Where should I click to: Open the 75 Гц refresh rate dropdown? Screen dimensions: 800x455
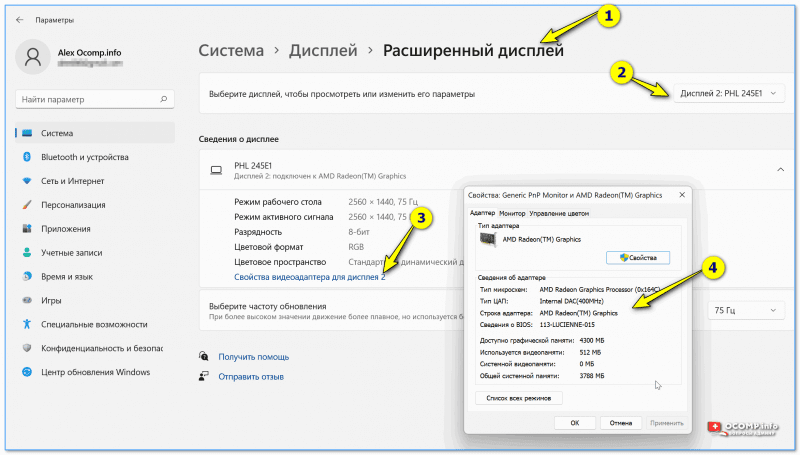745,310
